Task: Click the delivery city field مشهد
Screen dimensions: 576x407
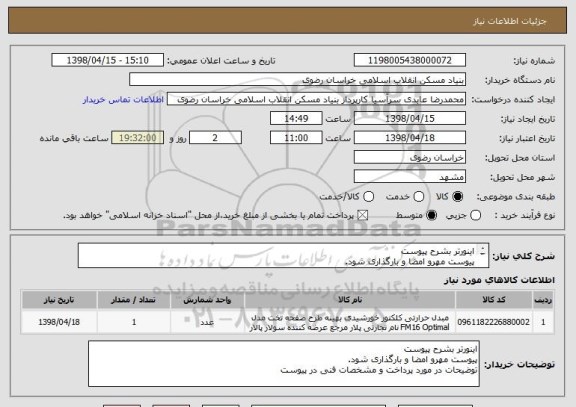Action: click(x=410, y=177)
